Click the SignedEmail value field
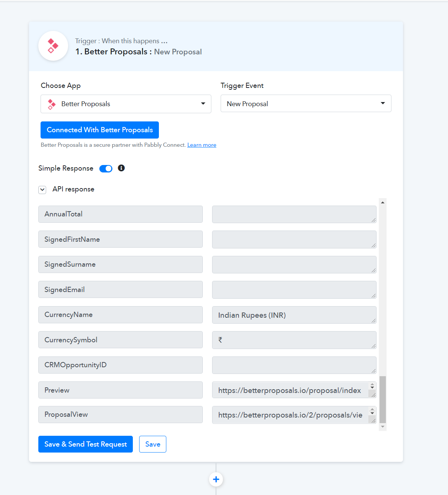448x495 pixels. (x=294, y=290)
